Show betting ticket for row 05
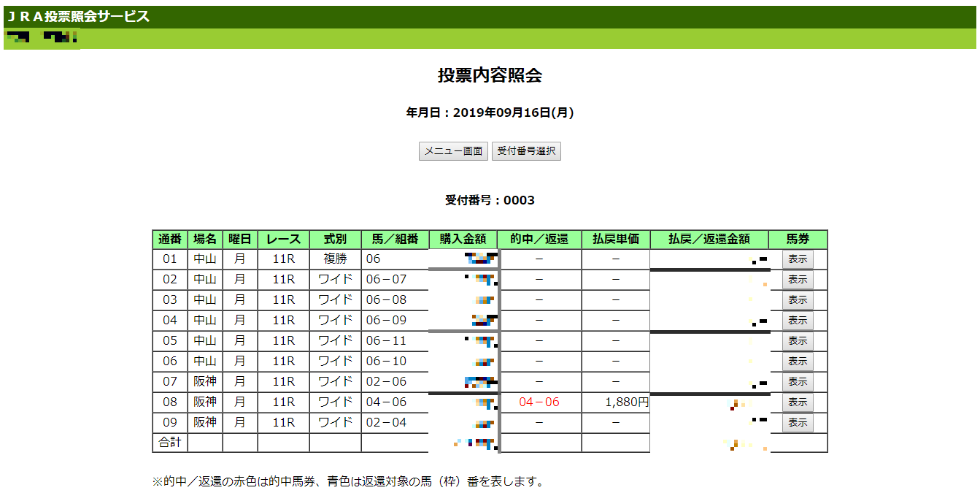Screen dimensions: 980x493 tap(798, 340)
